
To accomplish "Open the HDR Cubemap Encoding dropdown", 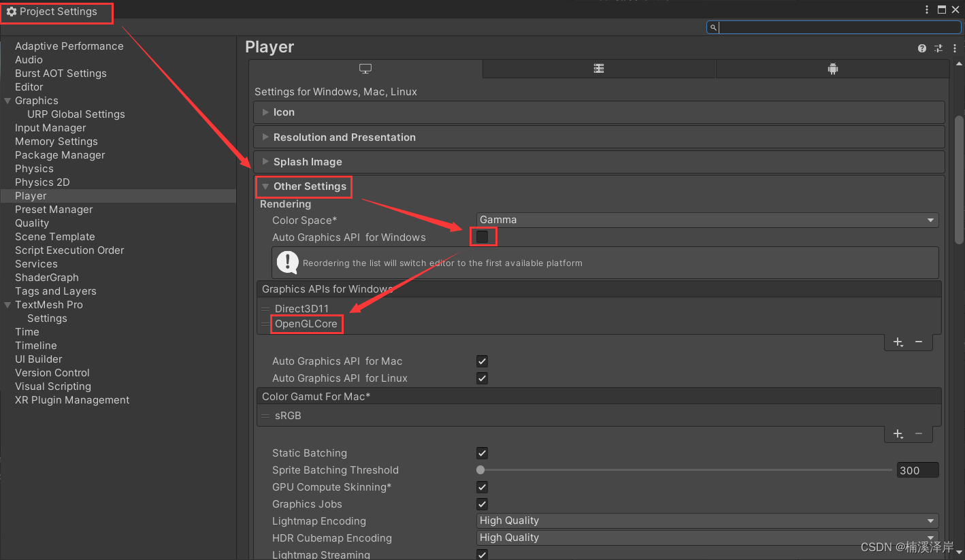I will tap(708, 538).
